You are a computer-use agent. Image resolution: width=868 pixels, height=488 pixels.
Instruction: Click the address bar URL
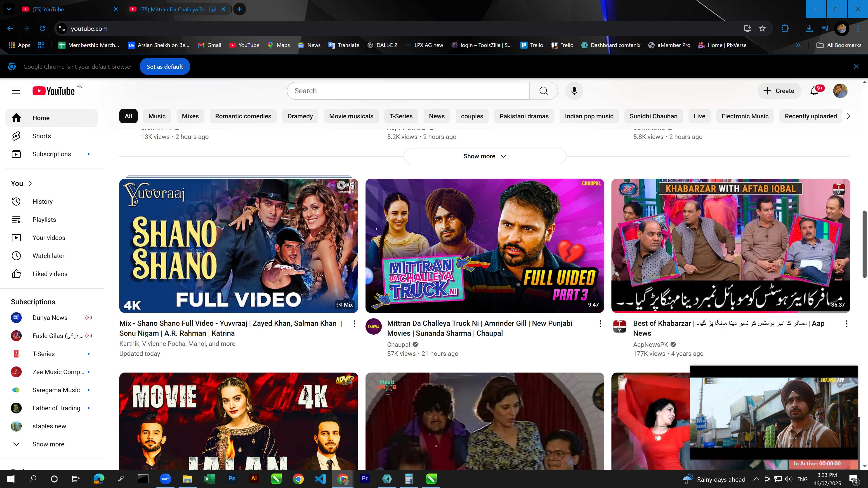pyautogui.click(x=89, y=29)
